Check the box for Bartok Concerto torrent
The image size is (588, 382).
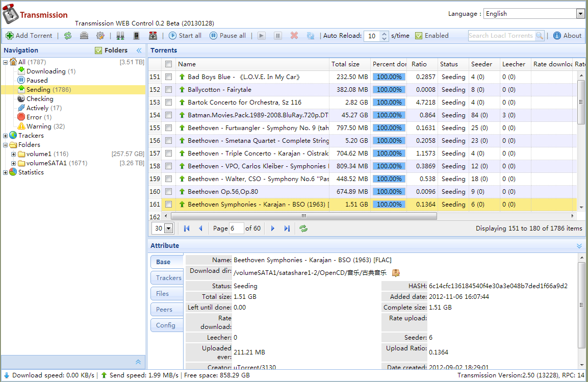168,103
